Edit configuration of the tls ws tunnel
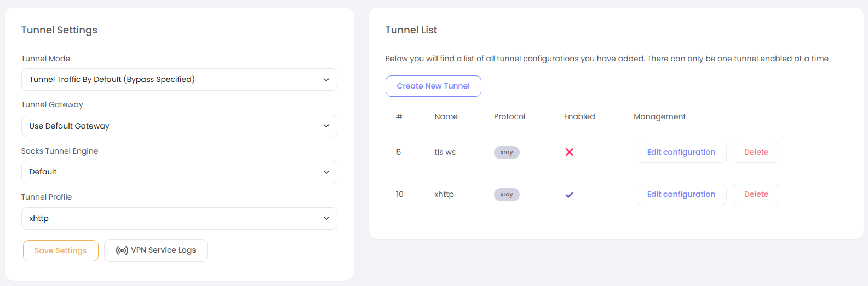868x286 pixels. [x=681, y=153]
